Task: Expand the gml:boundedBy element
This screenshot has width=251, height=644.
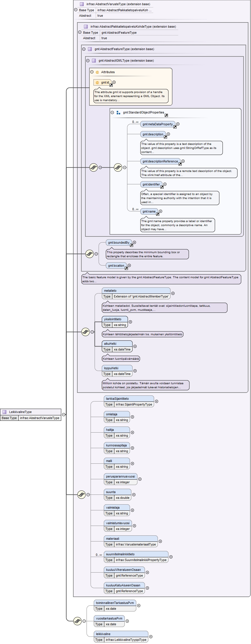Action: pos(135,243)
